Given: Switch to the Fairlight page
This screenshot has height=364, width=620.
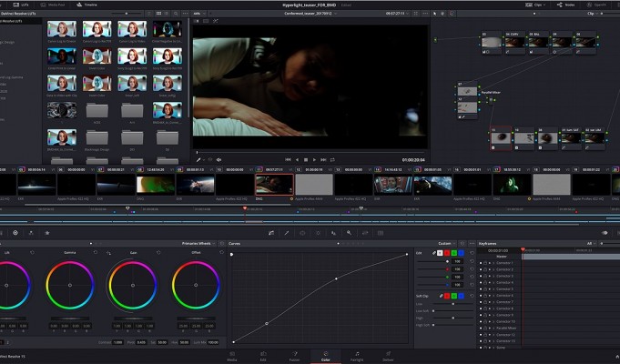Looking at the screenshot, I should [x=357, y=356].
